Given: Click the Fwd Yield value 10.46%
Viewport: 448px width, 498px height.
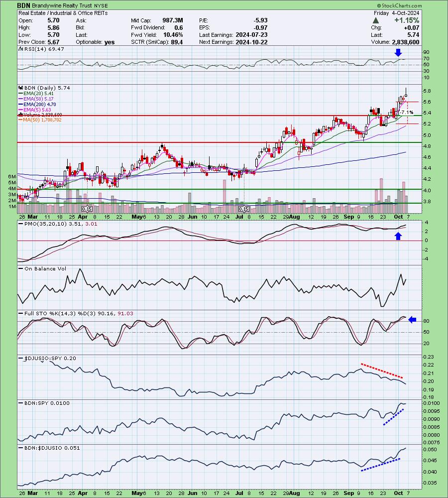Looking at the screenshot, I should point(173,35).
